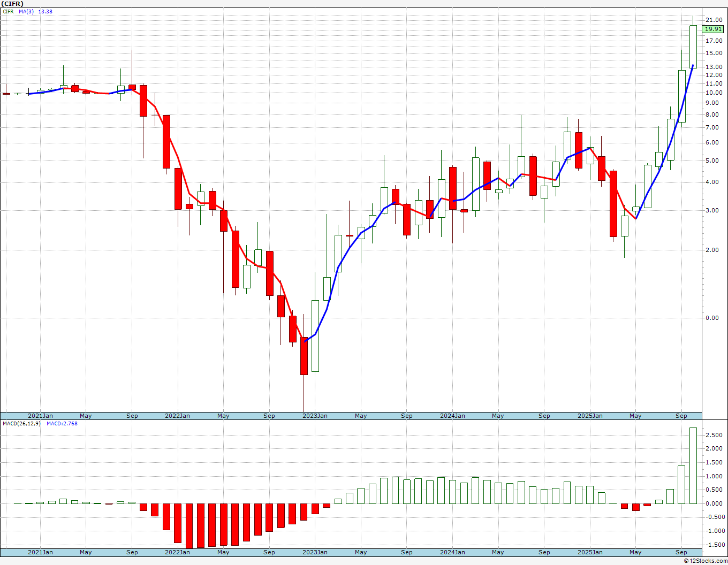Select 1.500 on the MACD axis
The image size is (728, 565).
tap(715, 463)
